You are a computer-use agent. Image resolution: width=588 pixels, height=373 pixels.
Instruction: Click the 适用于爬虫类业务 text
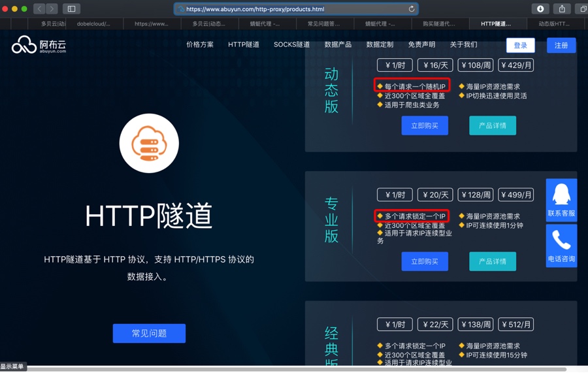click(x=412, y=105)
